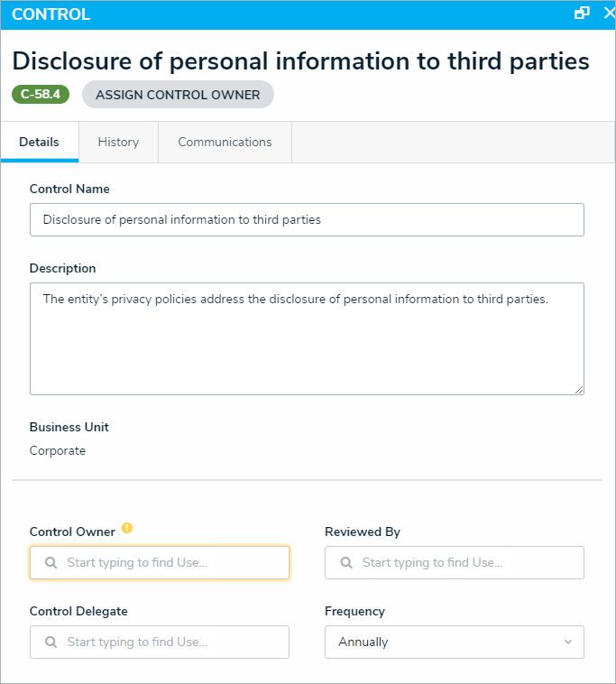Focus the Control Name text field
Image resolution: width=616 pixels, height=684 pixels.
pyautogui.click(x=307, y=219)
